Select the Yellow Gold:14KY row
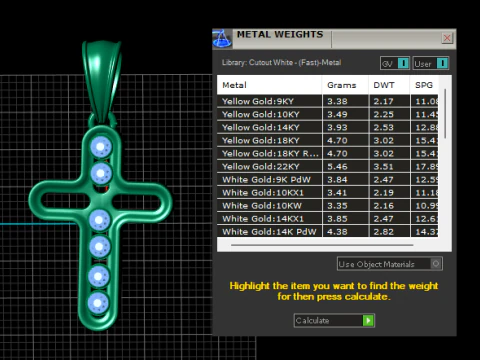The image size is (480, 360). tap(328, 127)
